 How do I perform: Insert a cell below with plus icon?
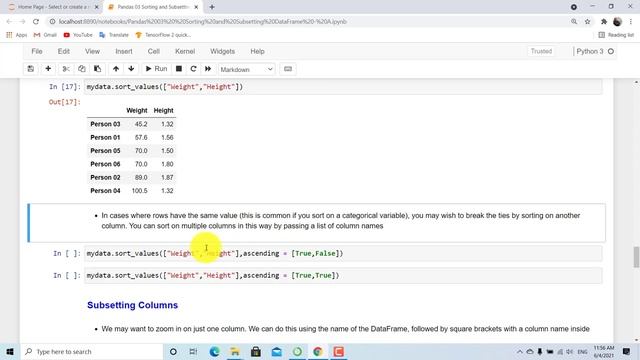48,69
